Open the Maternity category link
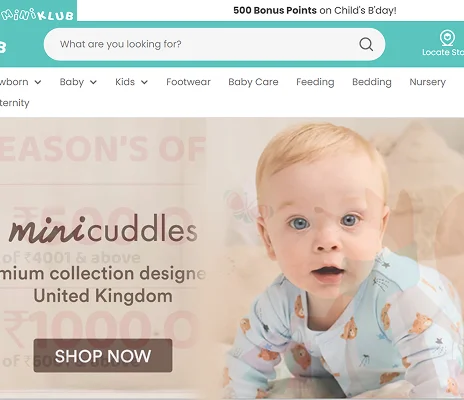 15,103
